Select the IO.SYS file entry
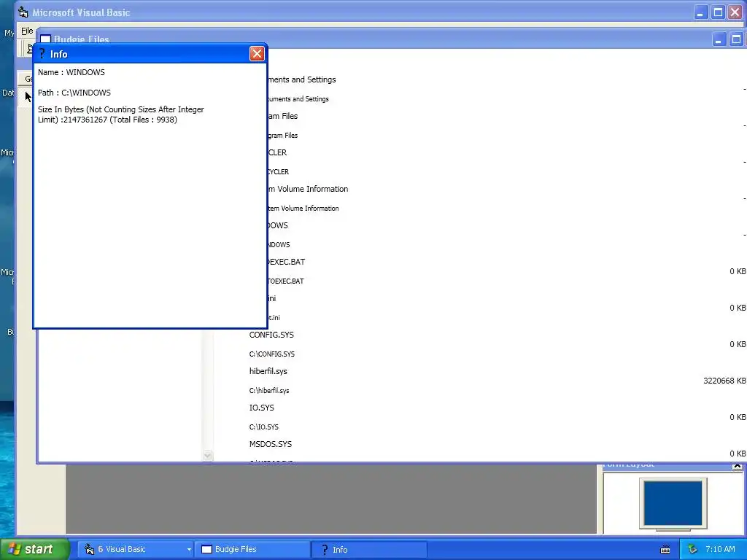The width and height of the screenshot is (747, 560). pyautogui.click(x=262, y=408)
